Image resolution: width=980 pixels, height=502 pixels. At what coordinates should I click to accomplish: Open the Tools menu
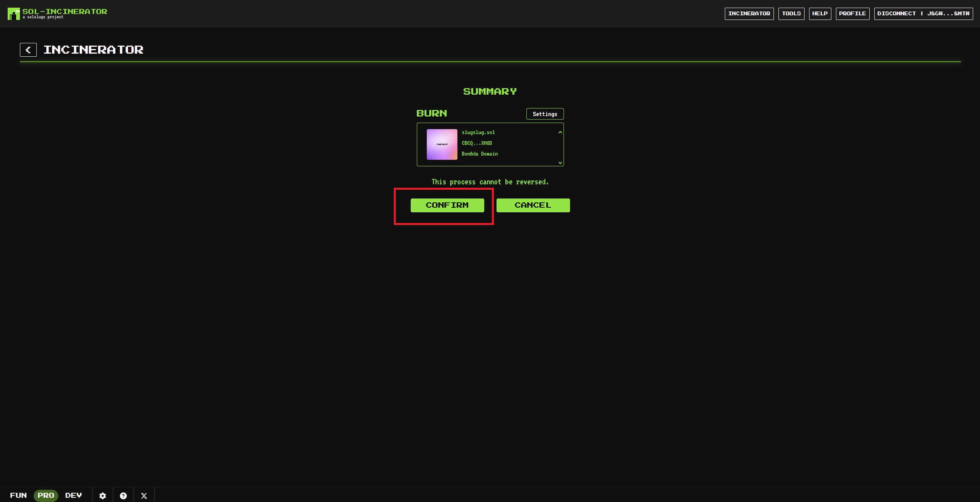pyautogui.click(x=791, y=13)
